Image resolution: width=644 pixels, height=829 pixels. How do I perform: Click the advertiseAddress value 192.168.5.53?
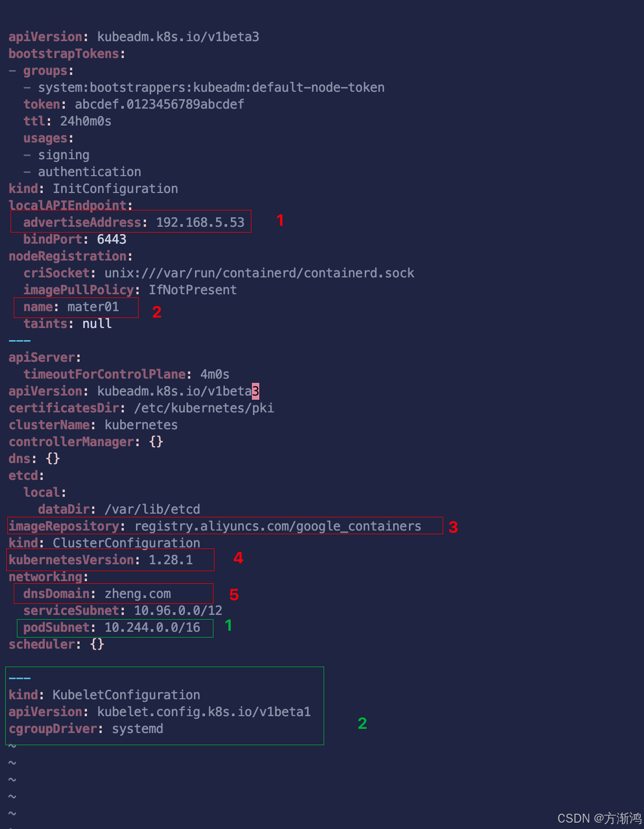coord(200,222)
